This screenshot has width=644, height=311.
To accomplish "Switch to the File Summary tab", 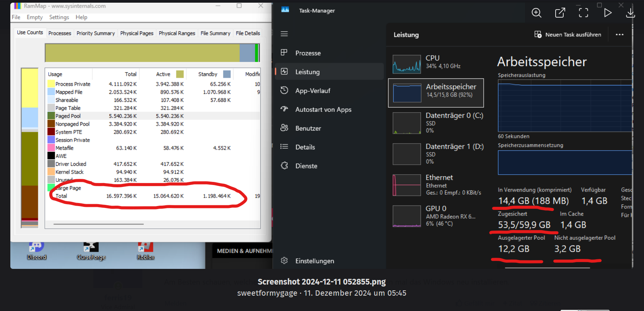I will point(215,33).
